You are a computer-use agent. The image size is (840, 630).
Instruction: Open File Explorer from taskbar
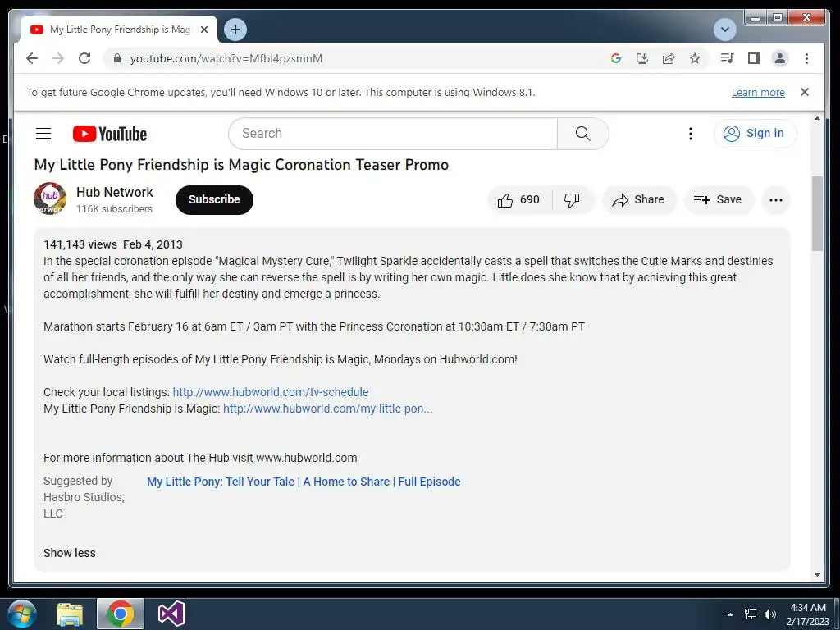point(70,614)
